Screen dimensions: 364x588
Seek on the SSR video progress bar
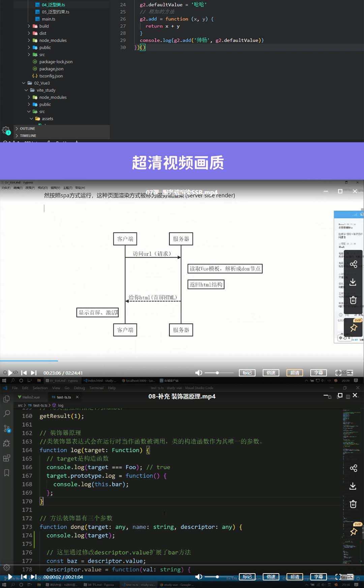tap(182, 361)
